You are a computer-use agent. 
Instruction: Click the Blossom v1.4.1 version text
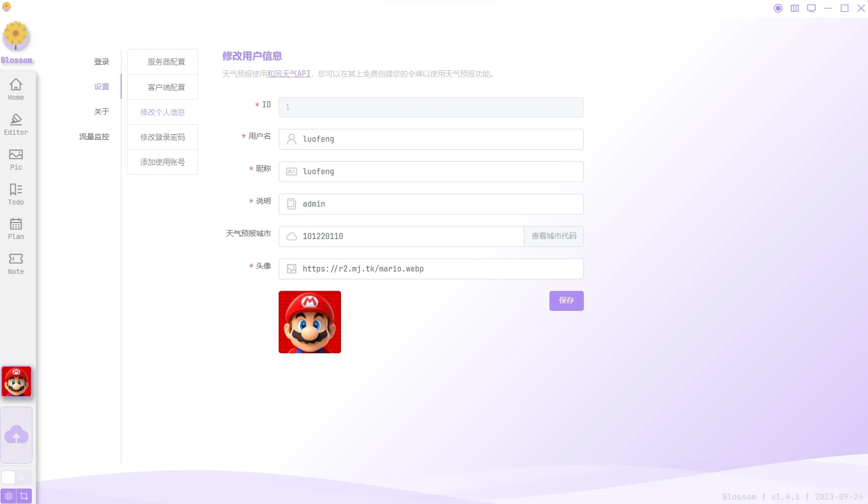[793, 497]
